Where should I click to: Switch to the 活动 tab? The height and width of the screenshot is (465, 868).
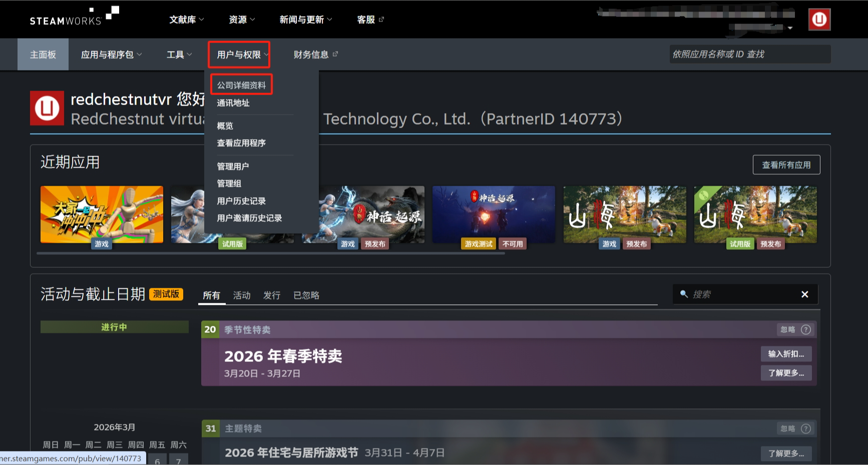click(242, 295)
